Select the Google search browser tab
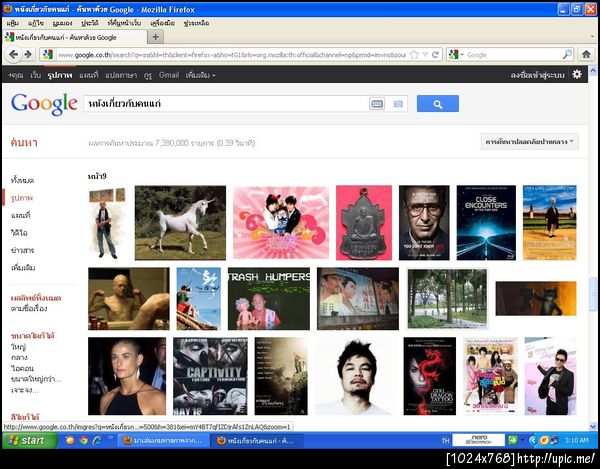Screen dimensions: 600x469 click(x=75, y=37)
